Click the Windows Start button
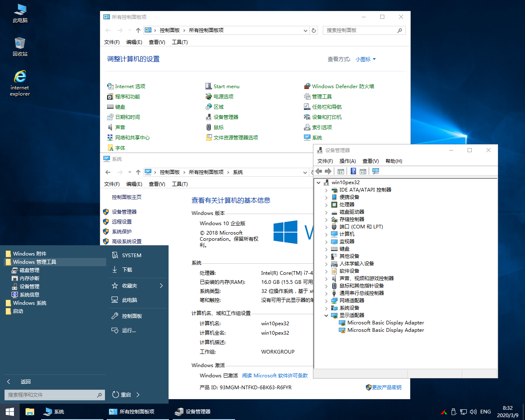Image resolution: width=525 pixels, height=420 pixels. click(10, 411)
